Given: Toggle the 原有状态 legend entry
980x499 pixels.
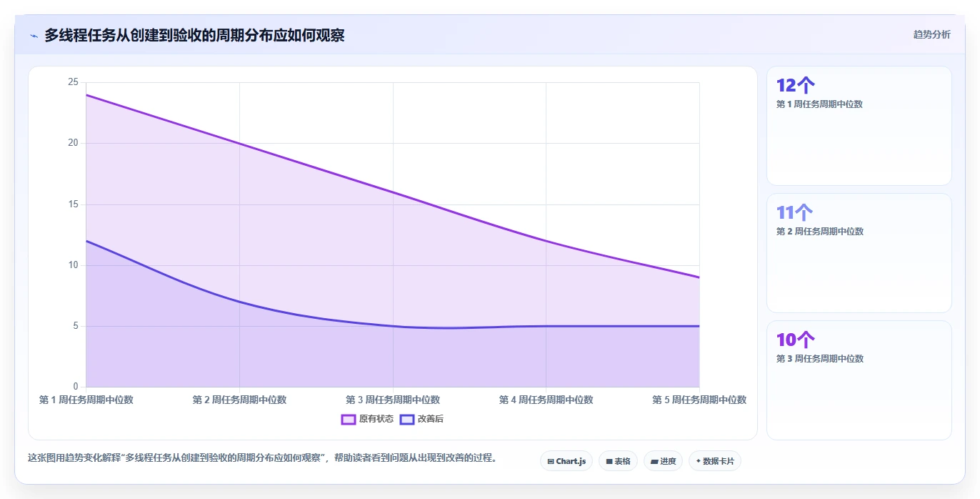Looking at the screenshot, I should (x=367, y=419).
